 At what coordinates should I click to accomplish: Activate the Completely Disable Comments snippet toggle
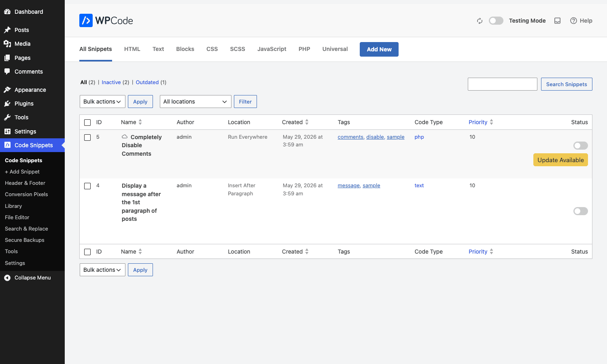pos(581,146)
